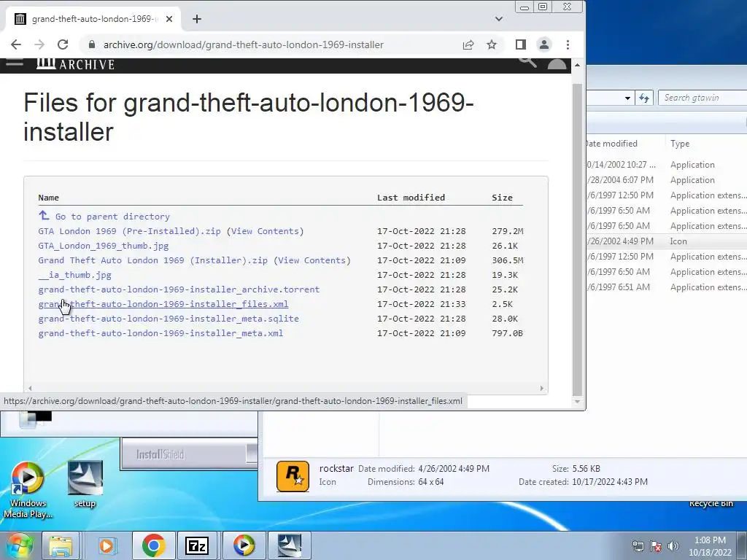
Task: Open File Explorer from the taskbar
Action: tap(61, 545)
